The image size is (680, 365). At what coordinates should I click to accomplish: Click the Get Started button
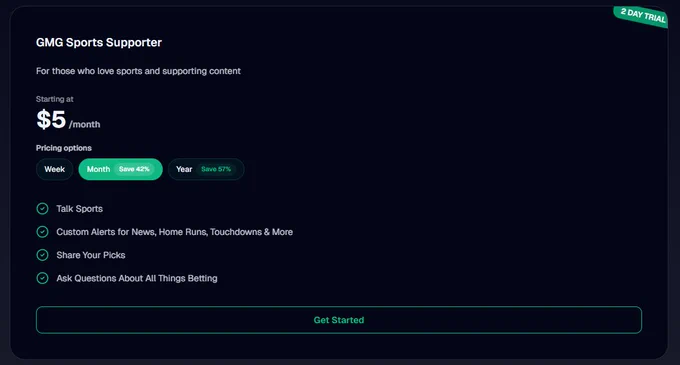pos(339,320)
